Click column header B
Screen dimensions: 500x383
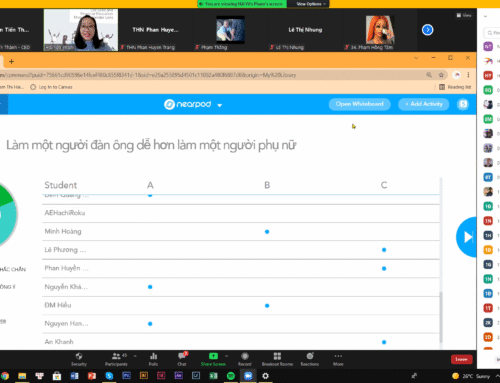(267, 185)
